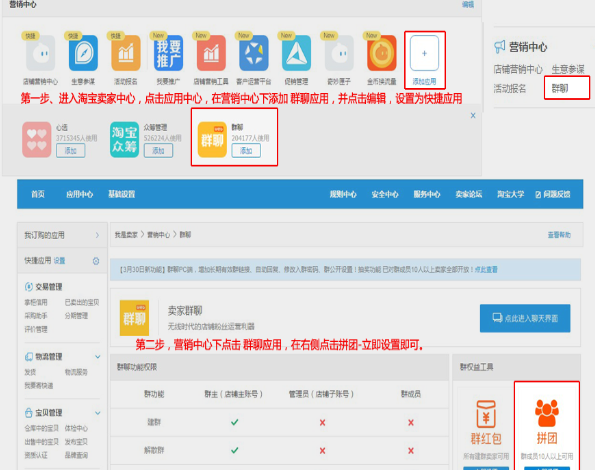595x470 pixels.
Task: Select the 拼团 group-buy tool icon
Action: click(x=547, y=413)
